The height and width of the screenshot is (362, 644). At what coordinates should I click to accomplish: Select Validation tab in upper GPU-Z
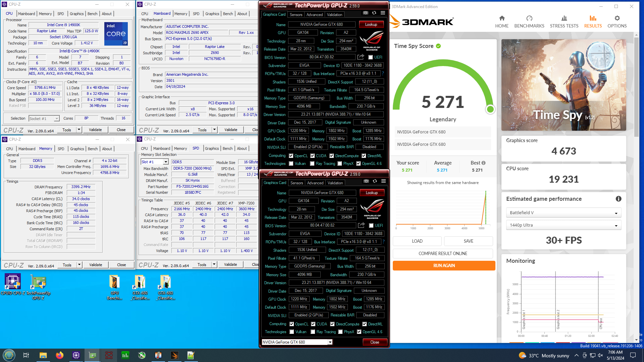(335, 15)
